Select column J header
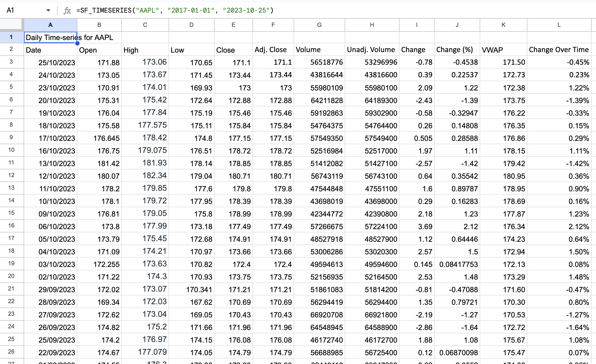 457,25
